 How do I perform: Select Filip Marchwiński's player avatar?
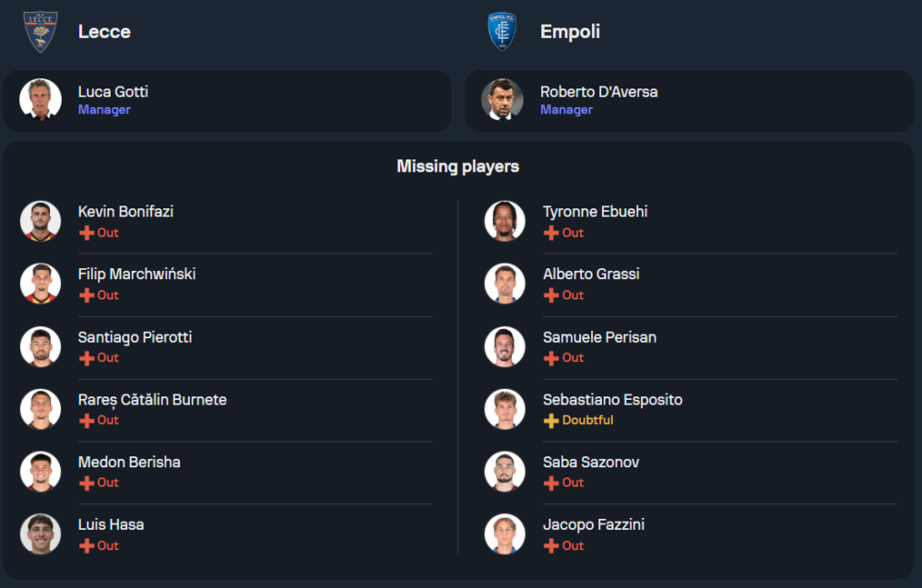click(x=41, y=284)
